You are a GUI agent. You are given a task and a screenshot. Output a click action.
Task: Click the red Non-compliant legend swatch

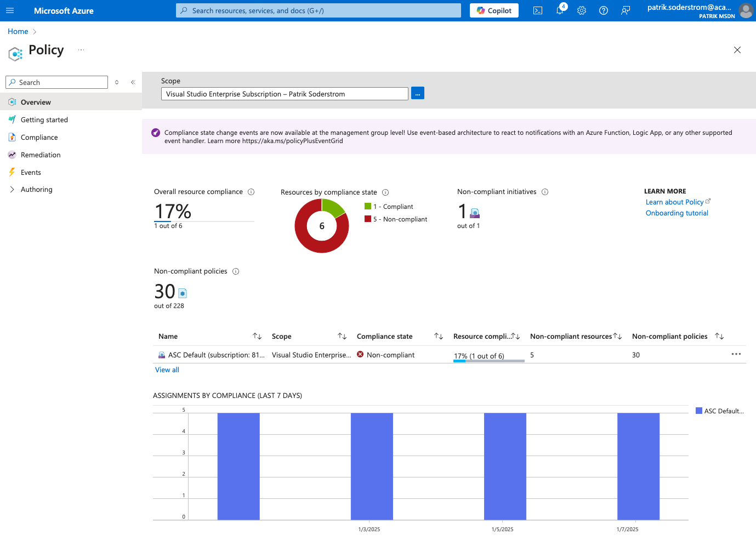coord(368,219)
